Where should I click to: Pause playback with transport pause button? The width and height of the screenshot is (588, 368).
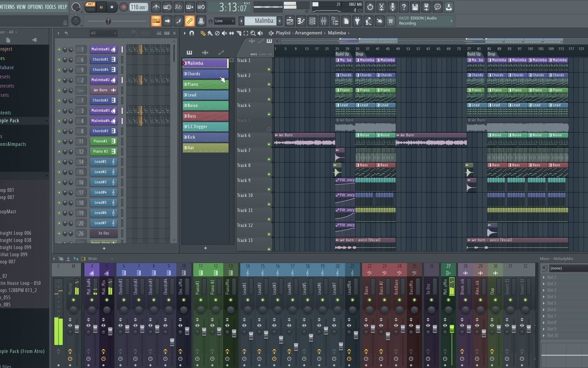point(101,7)
